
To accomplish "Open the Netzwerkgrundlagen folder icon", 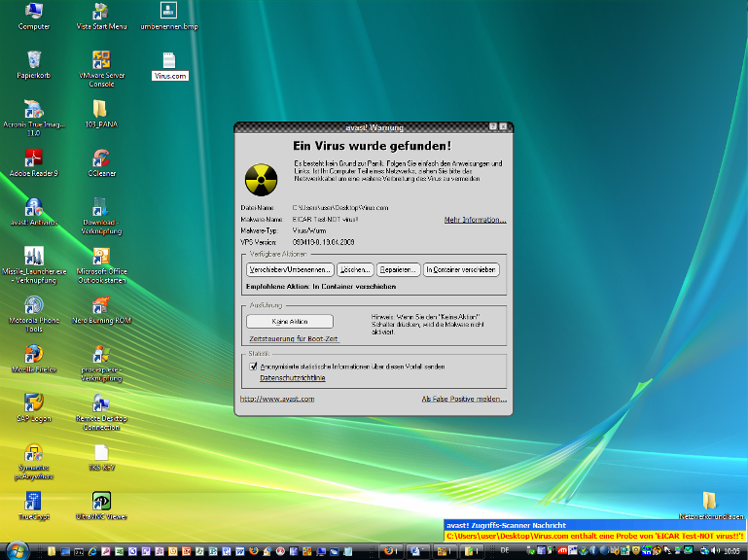I will [x=711, y=507].
